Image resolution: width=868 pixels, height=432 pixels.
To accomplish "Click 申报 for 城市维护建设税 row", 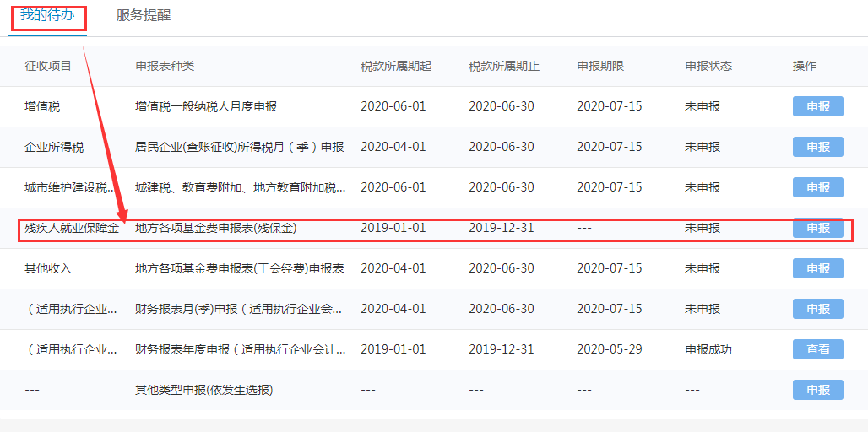I will pos(817,187).
